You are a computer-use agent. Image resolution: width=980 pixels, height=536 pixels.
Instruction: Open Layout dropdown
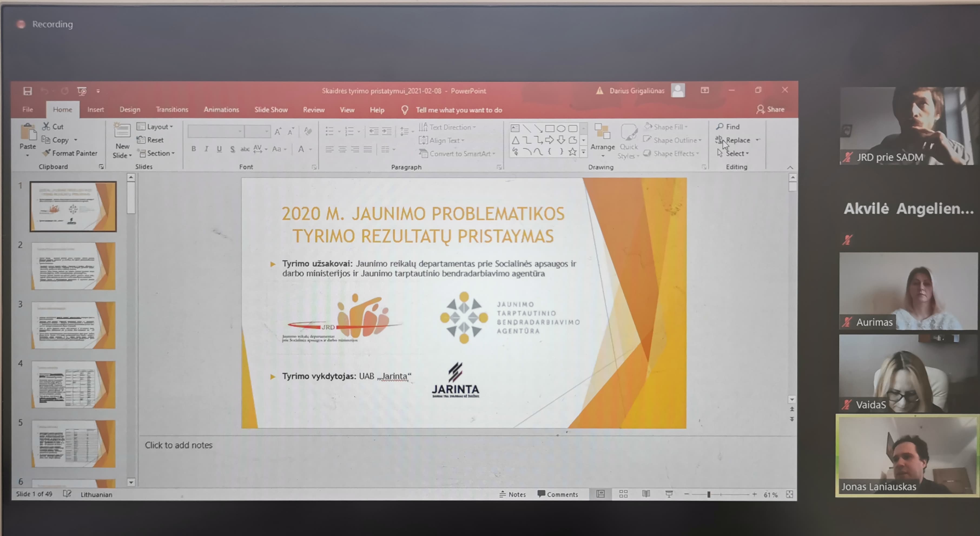click(x=155, y=127)
